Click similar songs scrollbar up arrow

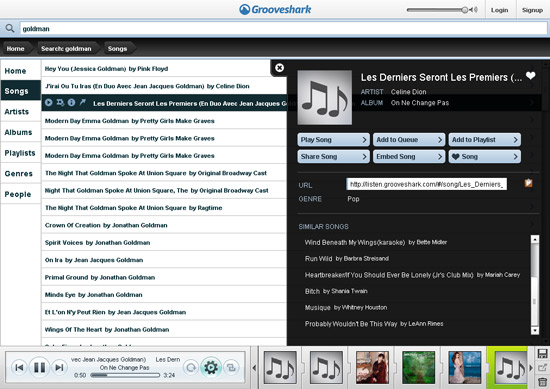(x=535, y=239)
